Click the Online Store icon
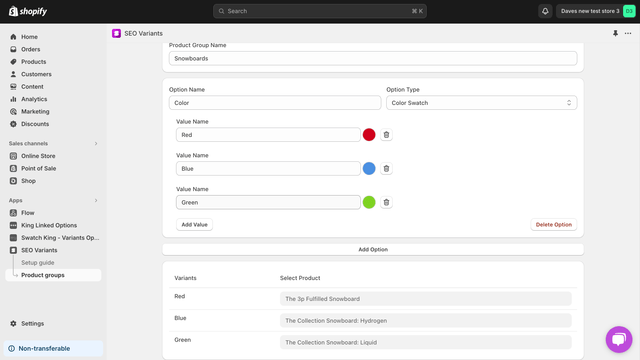This screenshot has width=640, height=360. pyautogui.click(x=13, y=156)
